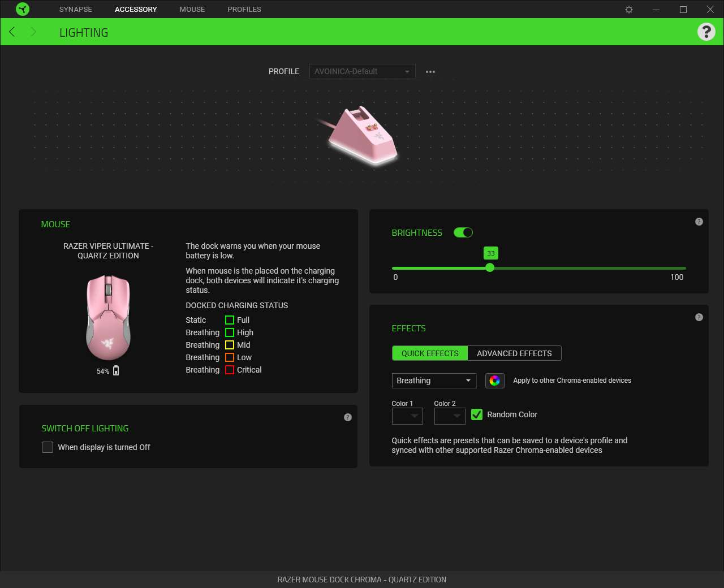Open the profile three-dots options menu

click(x=430, y=72)
